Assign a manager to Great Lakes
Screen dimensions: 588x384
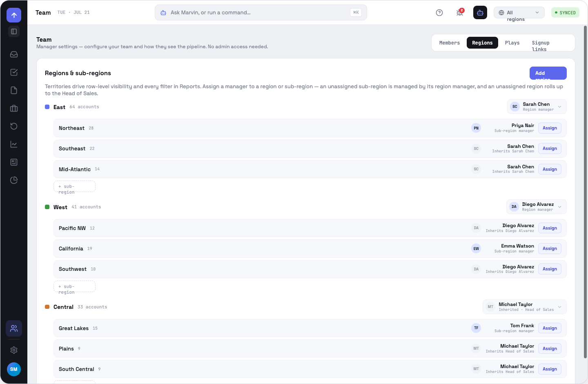tap(550, 328)
